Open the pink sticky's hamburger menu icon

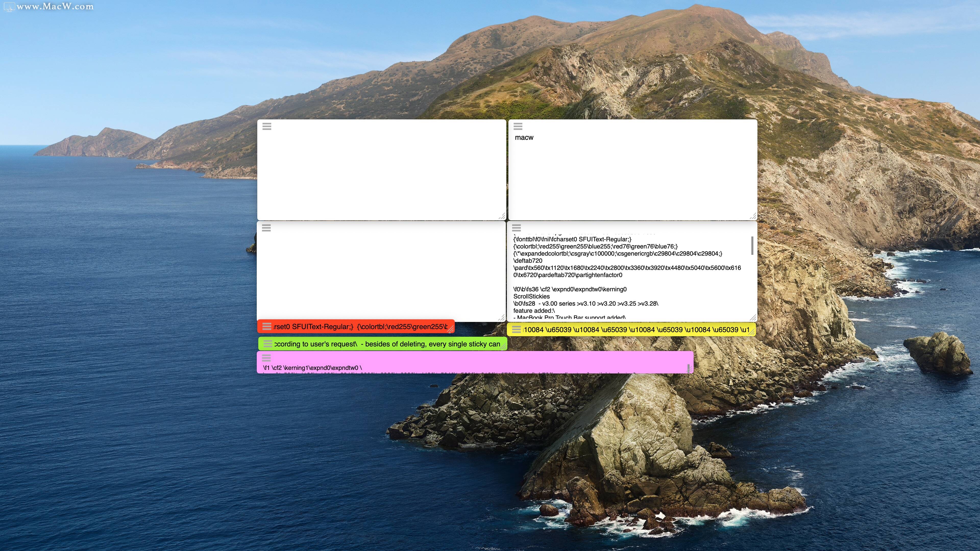pos(266,357)
